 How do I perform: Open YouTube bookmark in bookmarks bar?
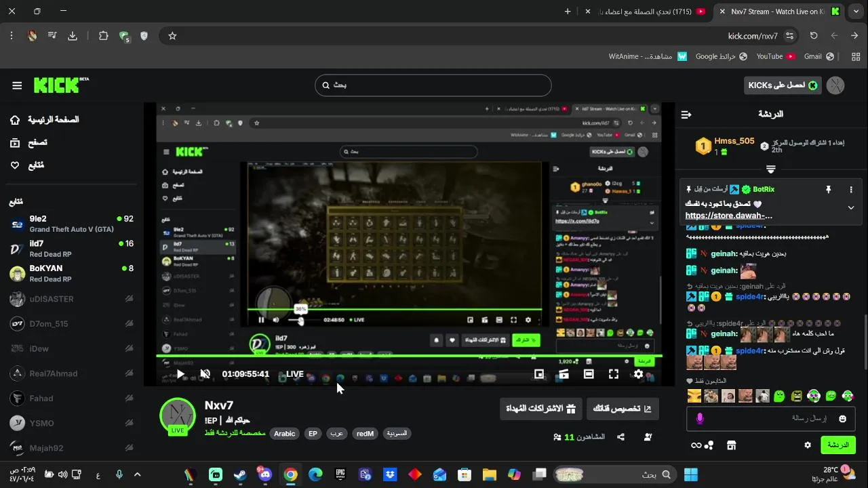coord(776,56)
